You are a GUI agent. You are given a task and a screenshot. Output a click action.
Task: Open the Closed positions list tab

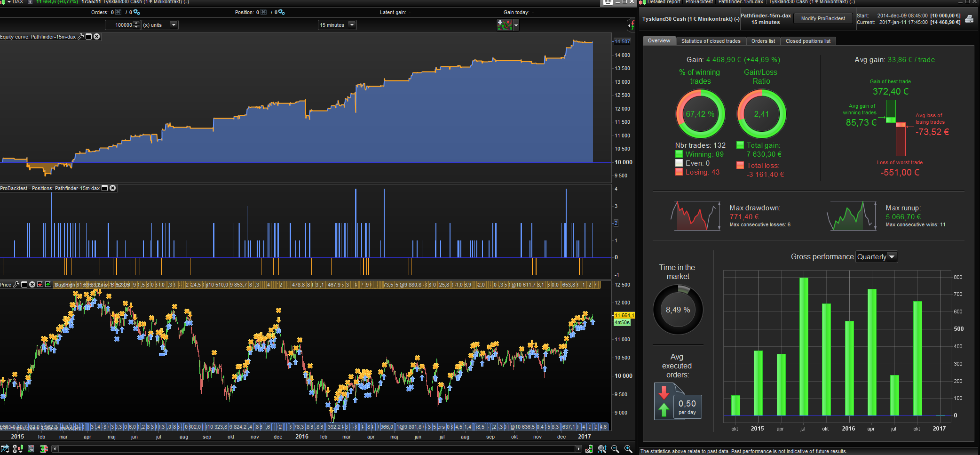tap(808, 41)
